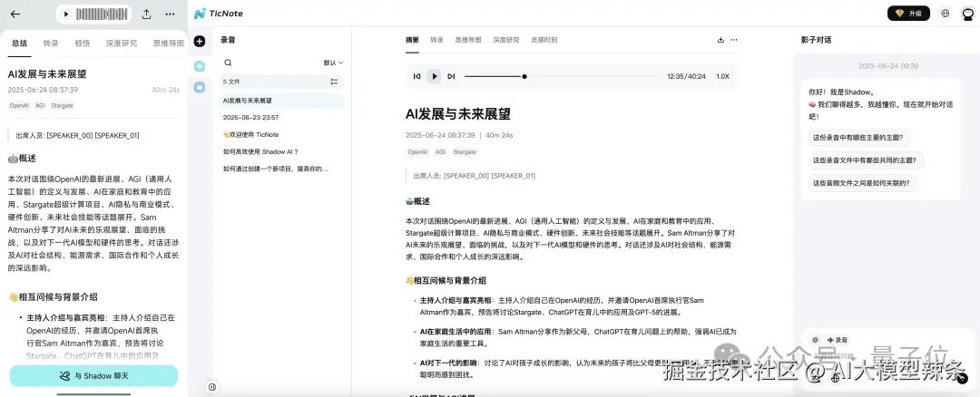The image size is (980, 397).
Task: Open the 思维导图 tab in web view
Action: click(x=468, y=40)
